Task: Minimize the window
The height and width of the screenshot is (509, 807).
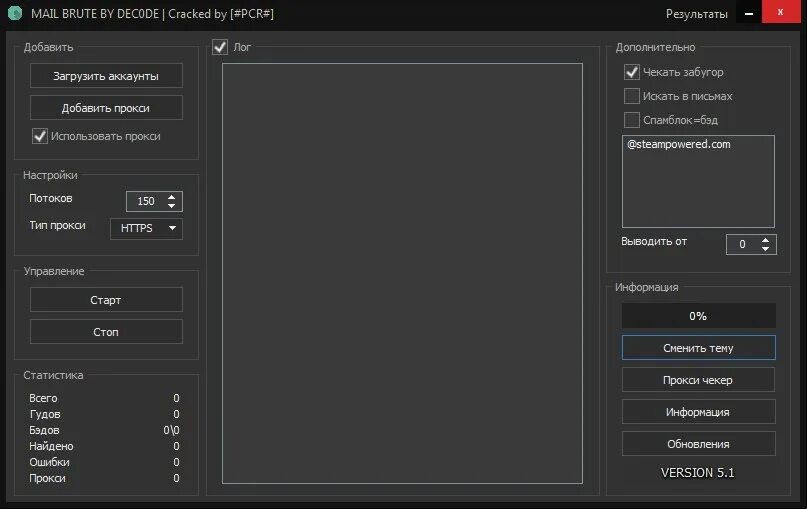Action: (x=749, y=13)
